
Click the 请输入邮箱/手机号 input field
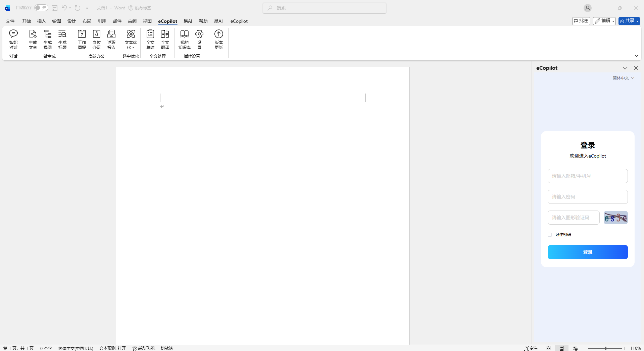(587, 176)
